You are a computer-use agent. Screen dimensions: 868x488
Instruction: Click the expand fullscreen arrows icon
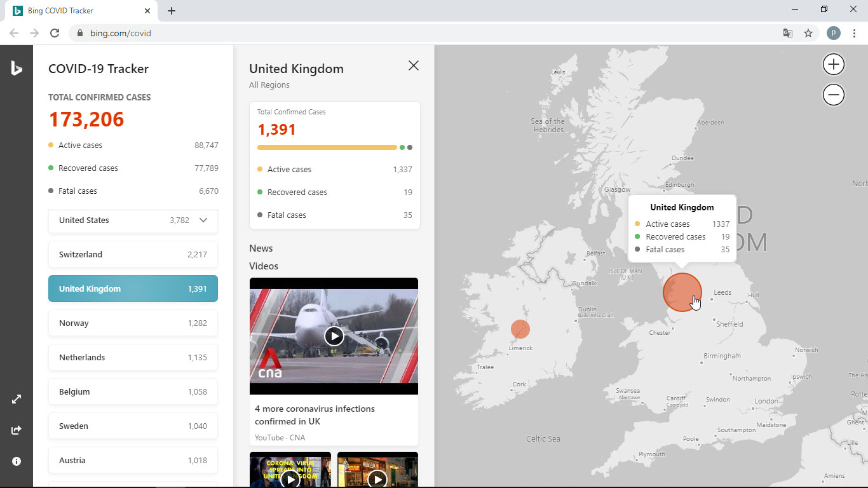tap(17, 399)
